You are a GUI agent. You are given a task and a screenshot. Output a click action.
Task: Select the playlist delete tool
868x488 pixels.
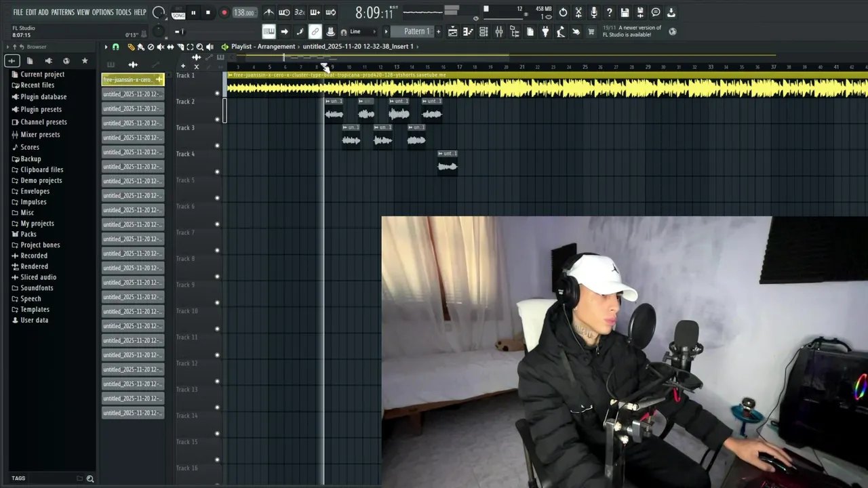(151, 47)
